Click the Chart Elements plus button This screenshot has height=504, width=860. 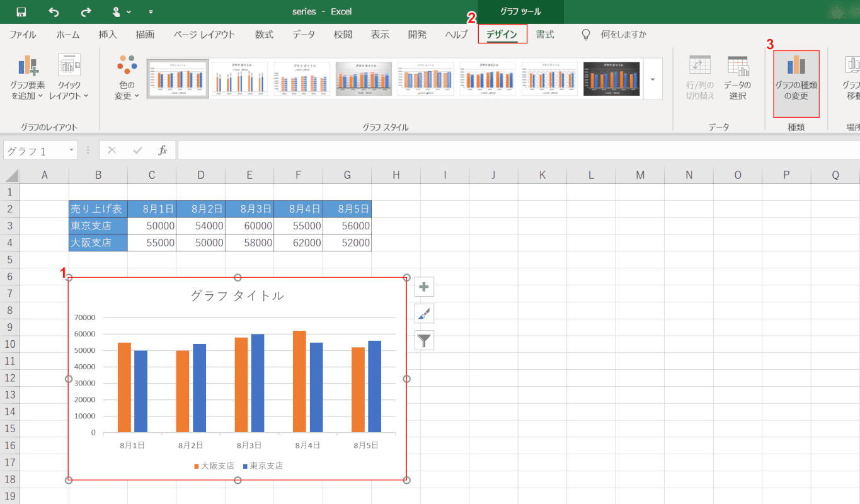(424, 287)
